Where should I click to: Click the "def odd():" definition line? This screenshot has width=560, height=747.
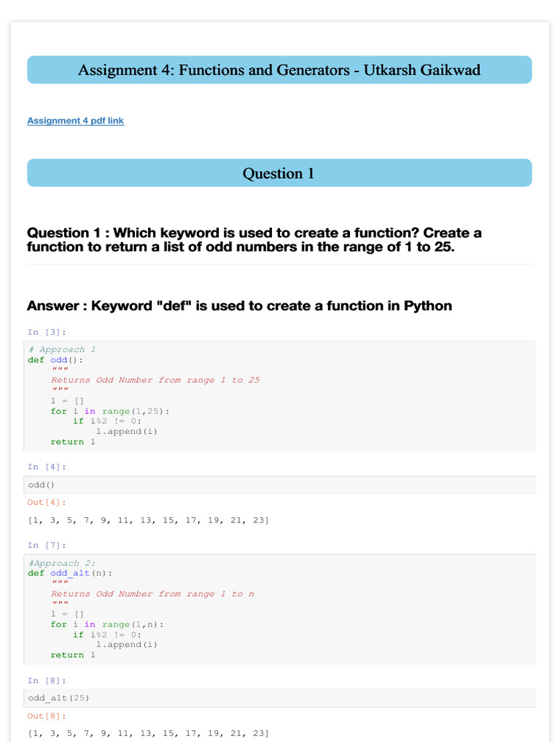(x=55, y=360)
